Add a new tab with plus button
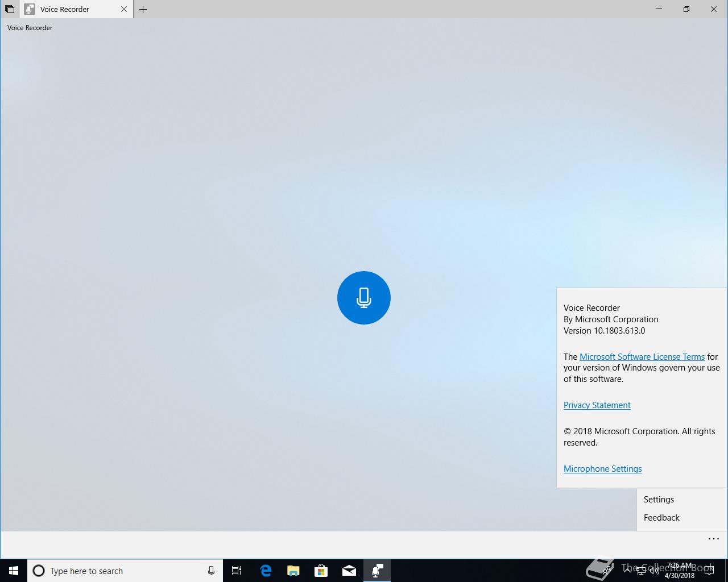 (143, 9)
